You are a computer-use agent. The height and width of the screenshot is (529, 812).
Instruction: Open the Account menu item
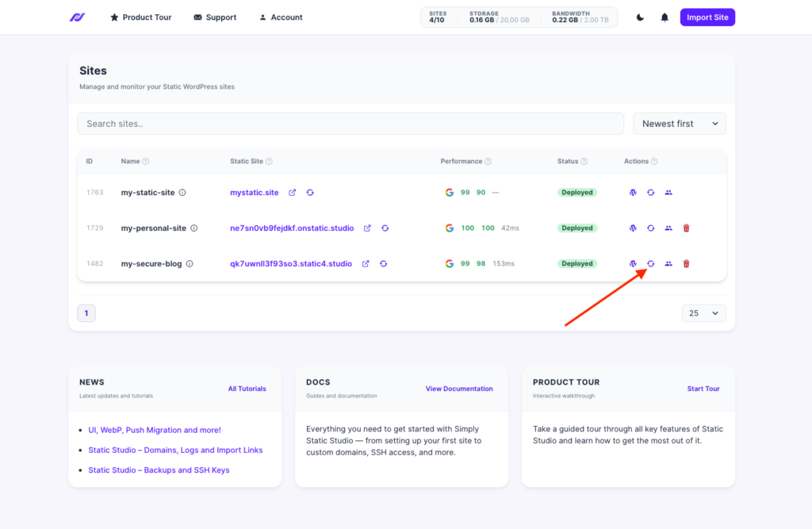(281, 17)
